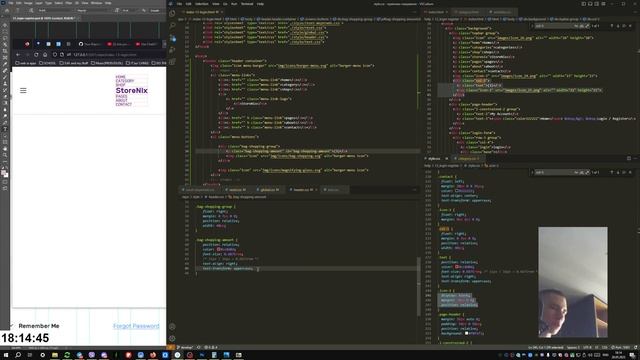Open VS Code Run menu
640x360 pixels.
point(234,4)
